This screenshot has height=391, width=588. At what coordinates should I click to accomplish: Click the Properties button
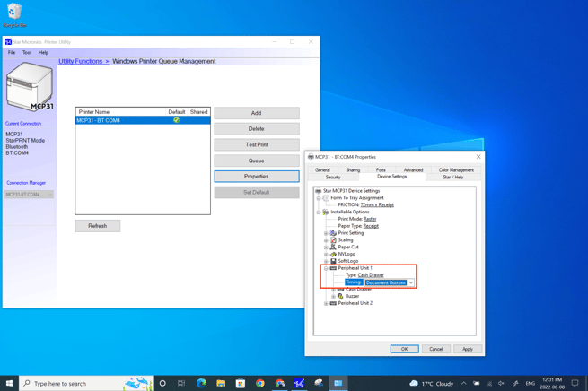tap(257, 177)
